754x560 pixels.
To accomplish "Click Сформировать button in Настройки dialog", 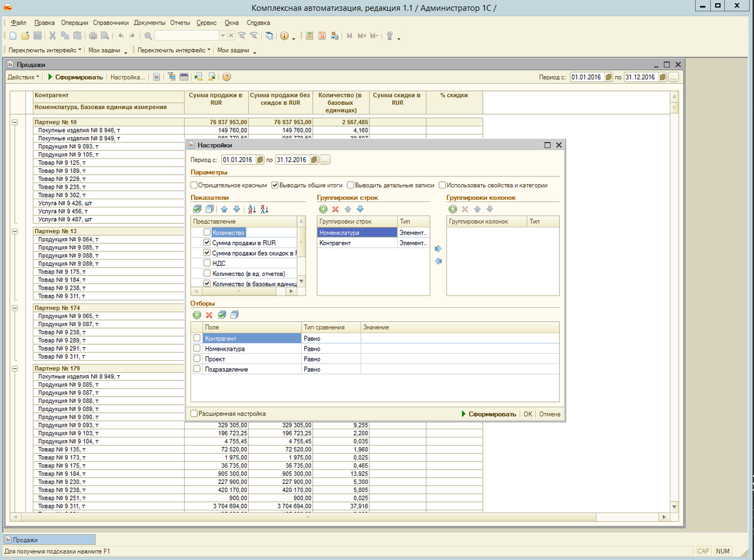I will 489,414.
